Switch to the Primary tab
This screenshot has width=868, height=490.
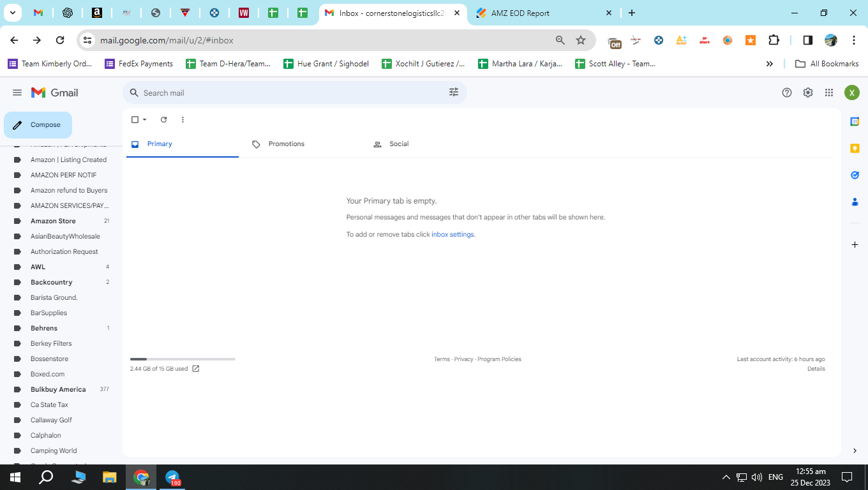(183, 144)
